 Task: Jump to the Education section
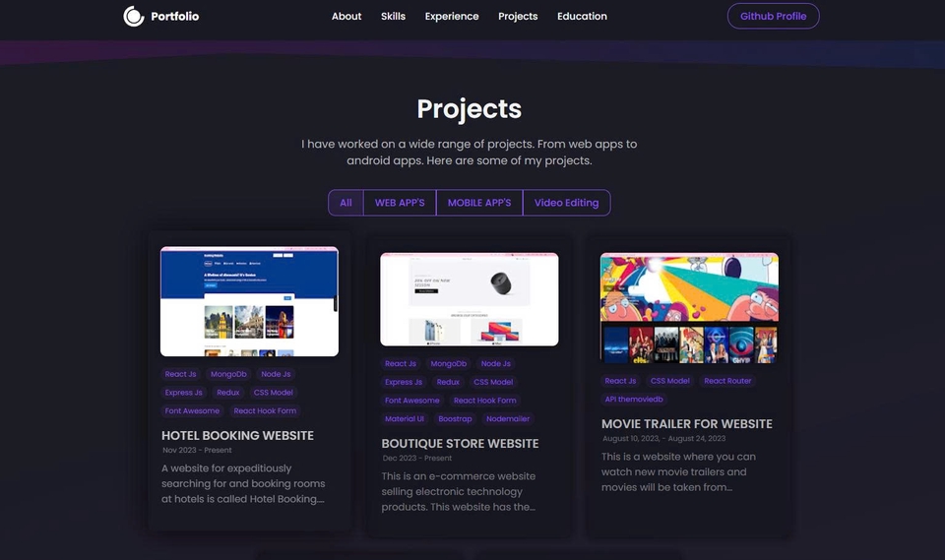coord(582,17)
